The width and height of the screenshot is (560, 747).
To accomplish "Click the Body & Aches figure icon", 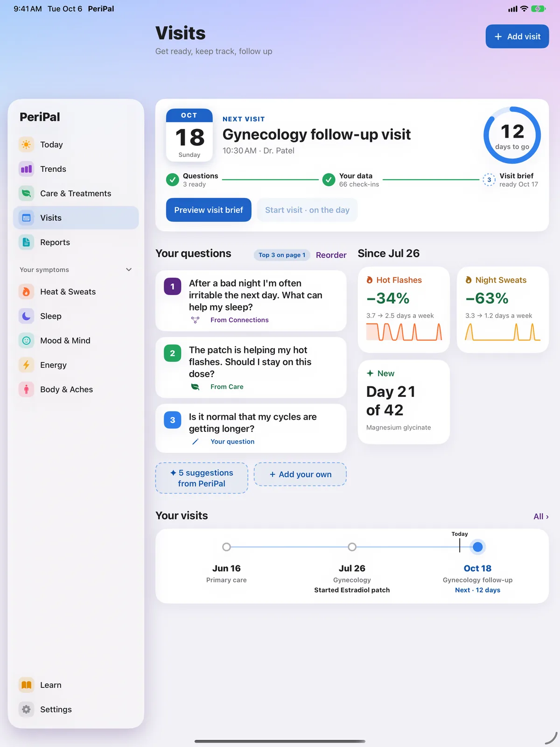I will tap(27, 389).
